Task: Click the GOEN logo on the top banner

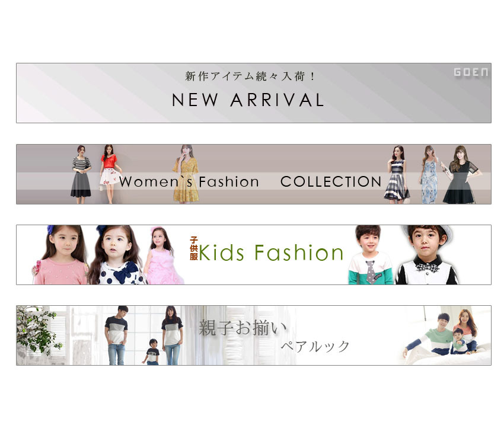Action: pos(471,72)
